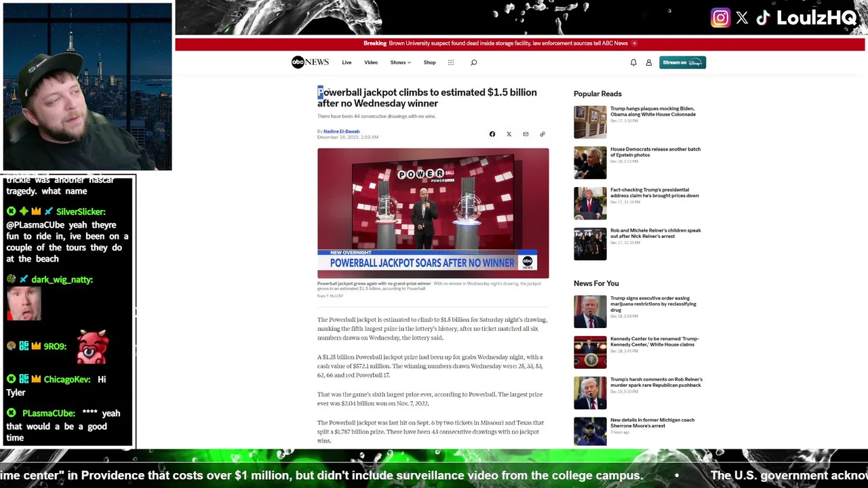The height and width of the screenshot is (488, 868).
Task: Share article via email envelope icon
Action: tap(526, 134)
